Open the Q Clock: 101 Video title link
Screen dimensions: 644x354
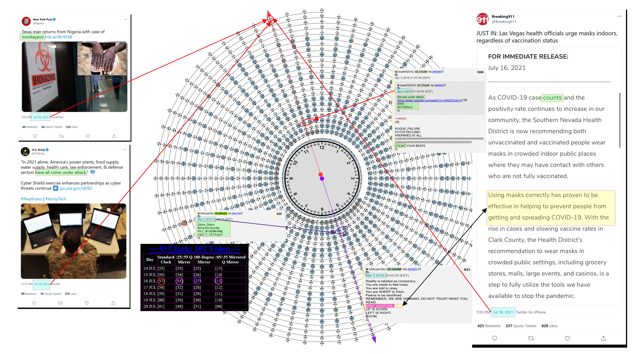[x=194, y=249]
